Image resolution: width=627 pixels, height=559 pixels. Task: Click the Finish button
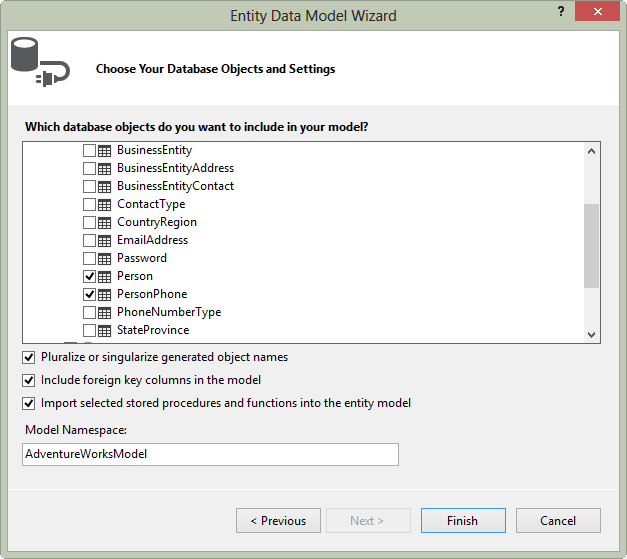tap(463, 521)
